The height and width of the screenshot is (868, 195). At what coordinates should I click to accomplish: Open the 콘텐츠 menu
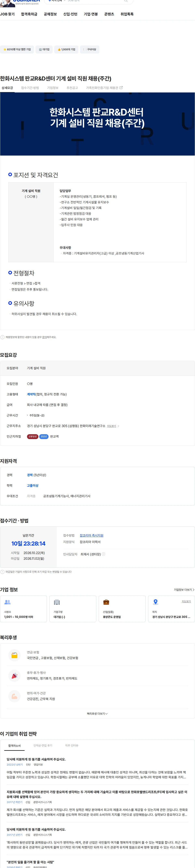(x=109, y=14)
